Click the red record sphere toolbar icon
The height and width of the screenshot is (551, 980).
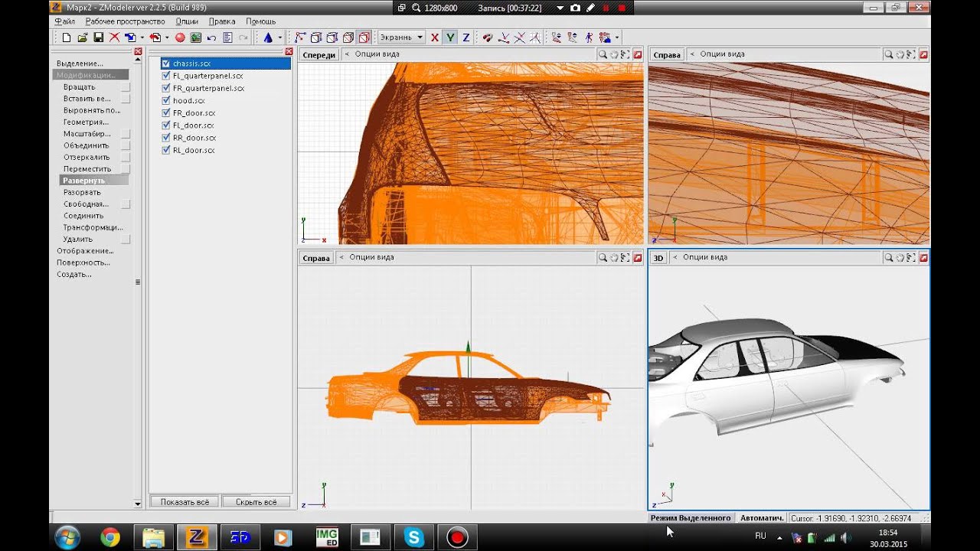(x=180, y=37)
